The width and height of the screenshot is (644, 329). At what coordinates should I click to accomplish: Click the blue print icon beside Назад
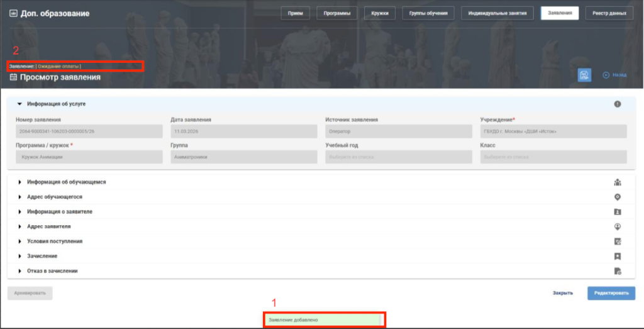[584, 75]
